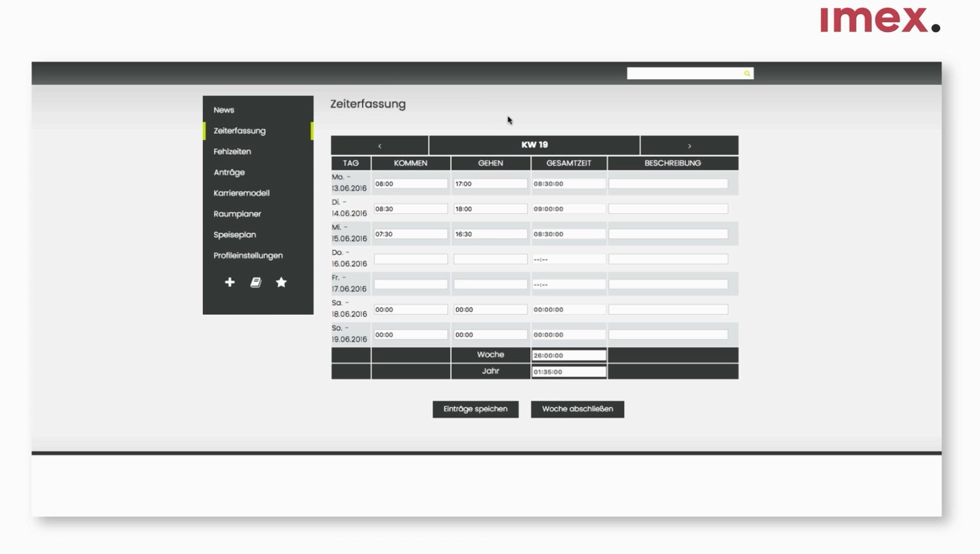Navigate to Karrieremodell

pos(241,193)
